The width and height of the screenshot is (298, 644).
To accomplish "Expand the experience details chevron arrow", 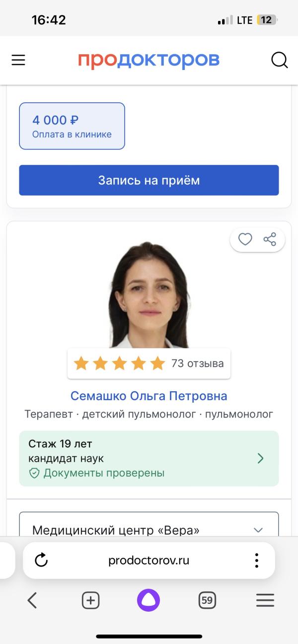I will click(x=260, y=458).
